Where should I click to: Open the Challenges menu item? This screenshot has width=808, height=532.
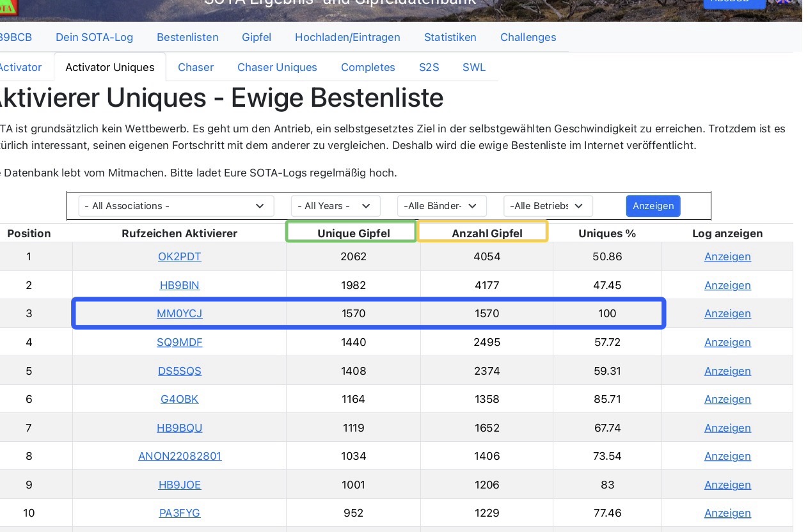[x=528, y=37]
